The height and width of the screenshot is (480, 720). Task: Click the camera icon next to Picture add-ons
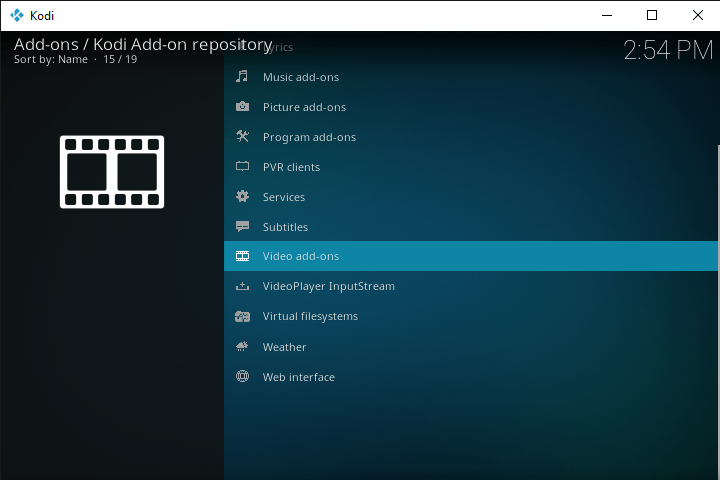242,107
